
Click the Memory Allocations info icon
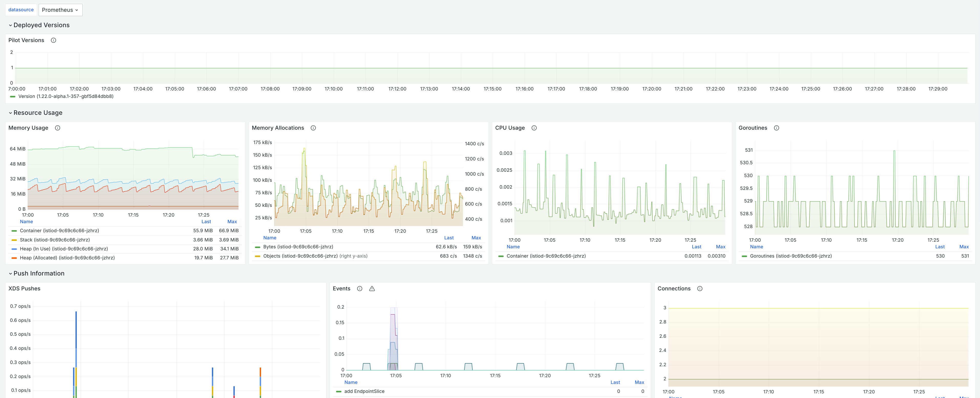click(x=313, y=128)
